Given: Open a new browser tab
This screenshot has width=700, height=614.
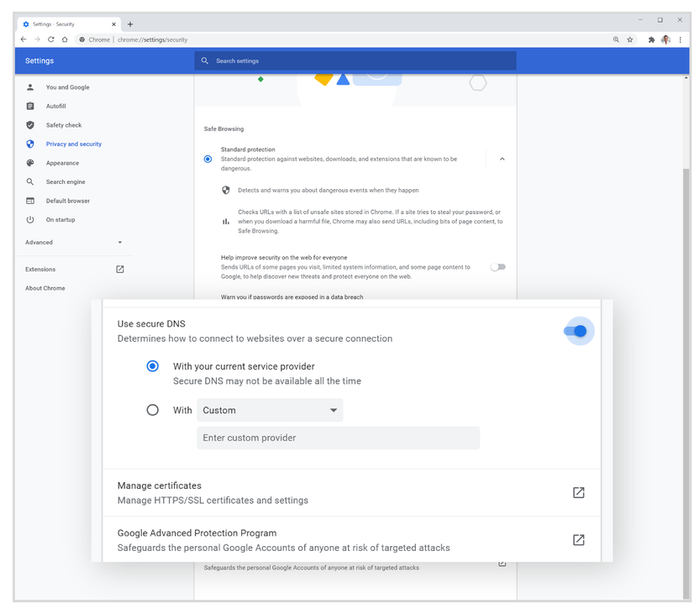Looking at the screenshot, I should tap(130, 24).
